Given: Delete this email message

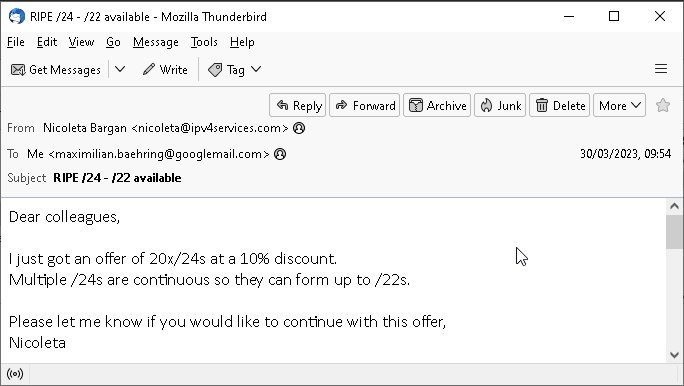Looking at the screenshot, I should point(560,105).
